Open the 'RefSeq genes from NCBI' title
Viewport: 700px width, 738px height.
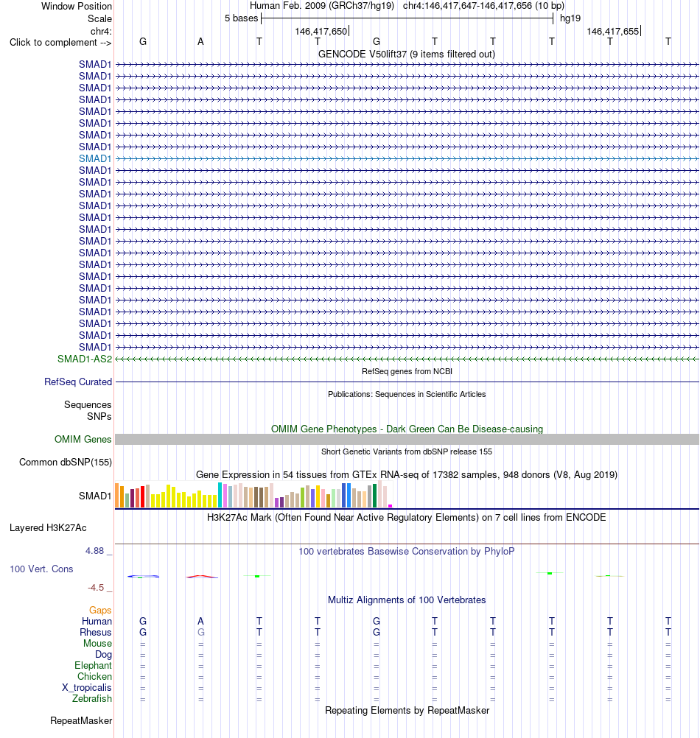(x=407, y=371)
